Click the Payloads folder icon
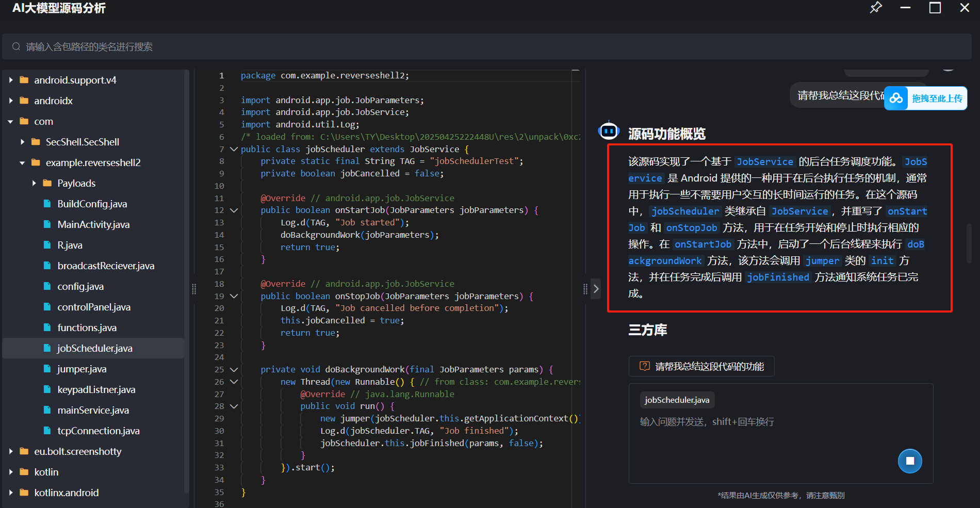Image resolution: width=980 pixels, height=508 pixels. click(x=47, y=183)
